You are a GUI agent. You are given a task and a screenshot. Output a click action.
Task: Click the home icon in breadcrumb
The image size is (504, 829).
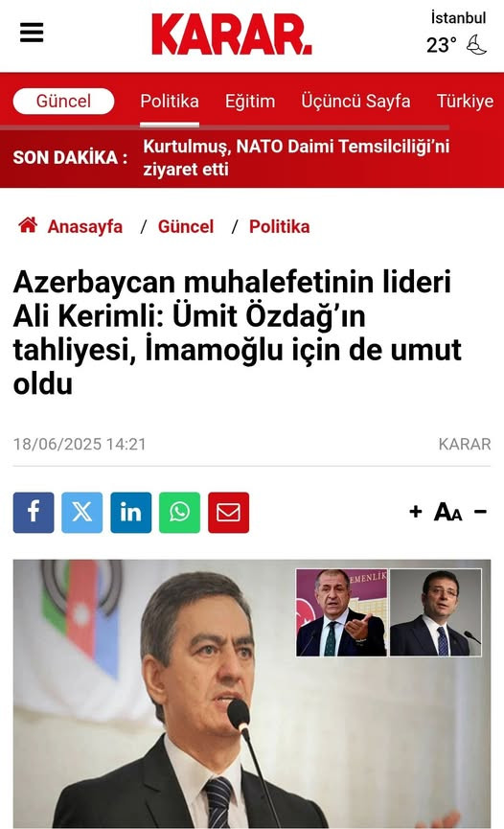[x=28, y=225]
